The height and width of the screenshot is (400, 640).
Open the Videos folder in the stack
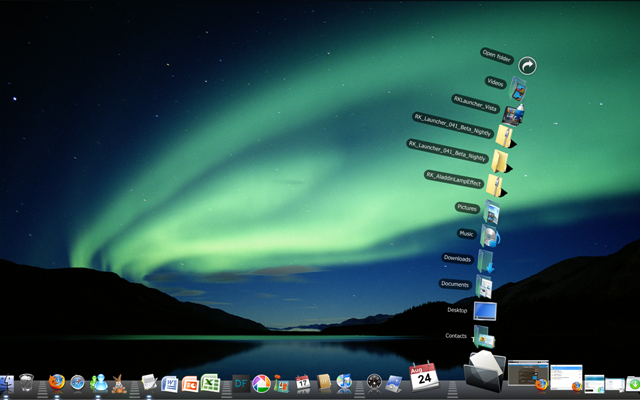point(518,89)
